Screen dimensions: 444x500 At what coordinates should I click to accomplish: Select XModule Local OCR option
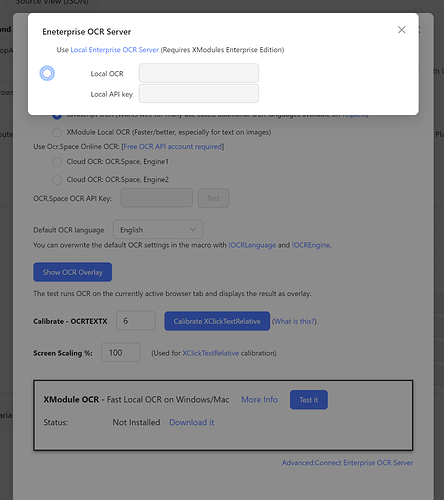point(57,133)
